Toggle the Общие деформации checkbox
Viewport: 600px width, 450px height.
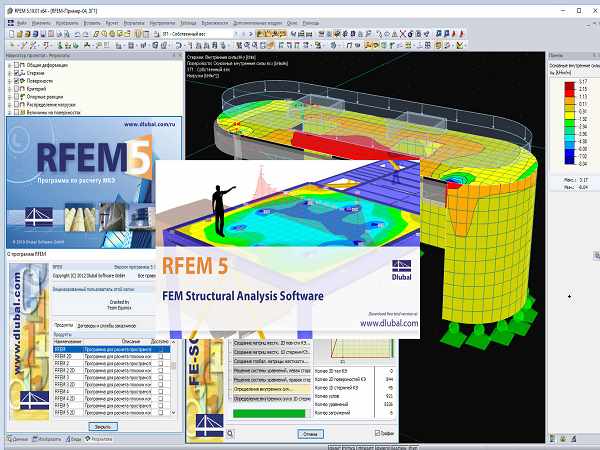coord(16,65)
